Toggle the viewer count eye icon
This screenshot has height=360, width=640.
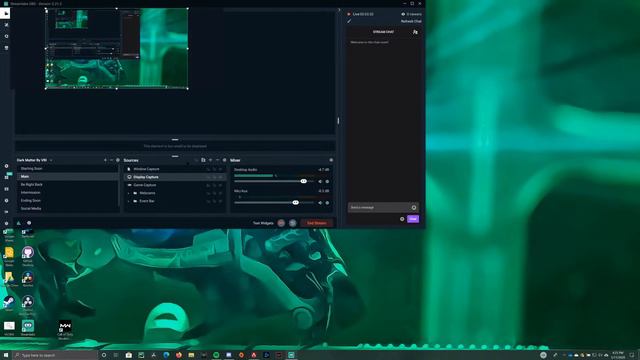tap(403, 14)
